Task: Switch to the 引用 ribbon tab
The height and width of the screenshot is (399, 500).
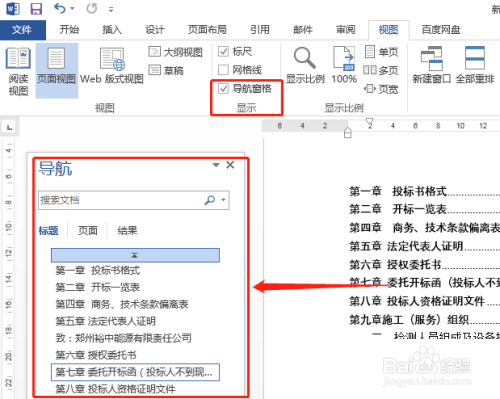Action: click(x=260, y=30)
